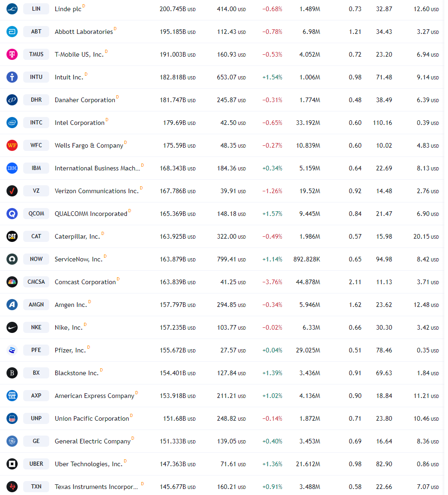Image resolution: width=448 pixels, height=495 pixels.
Task: Click the T-Mobile magenta logo icon
Action: [x=12, y=54]
